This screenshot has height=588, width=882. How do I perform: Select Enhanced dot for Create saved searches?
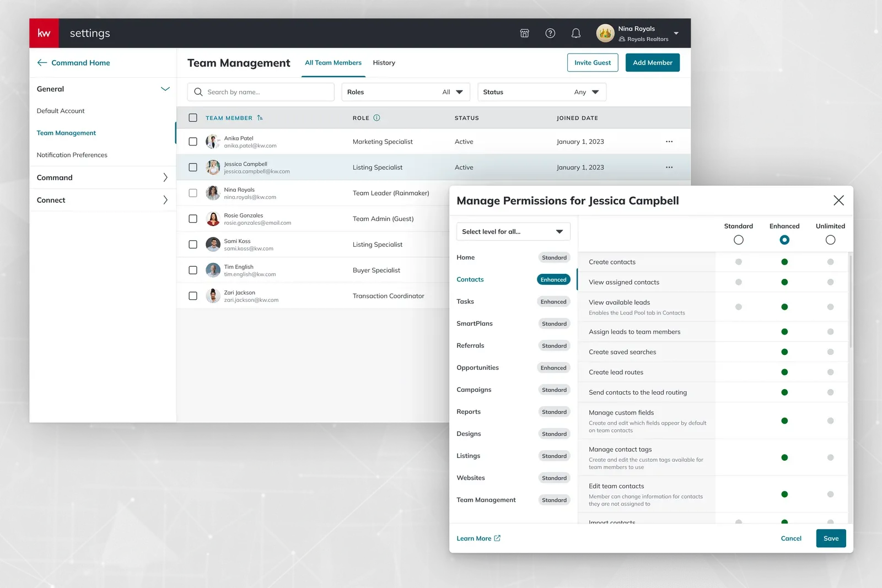pos(784,352)
